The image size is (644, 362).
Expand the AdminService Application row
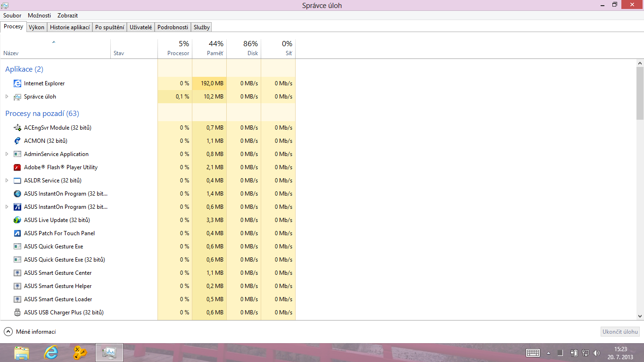(7, 154)
